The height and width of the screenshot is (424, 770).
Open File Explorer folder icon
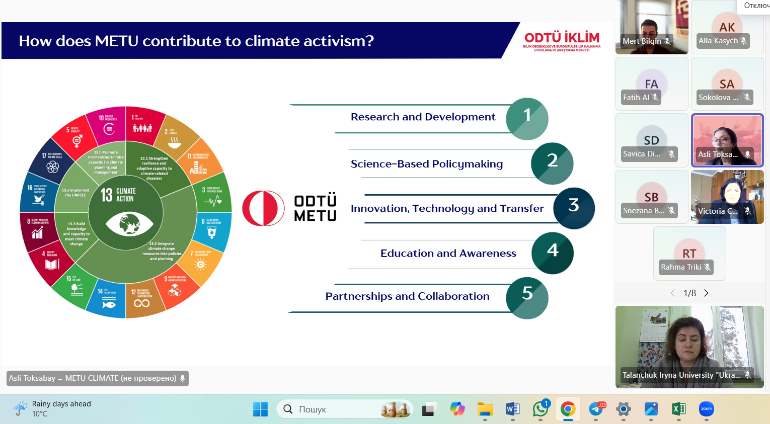[x=485, y=409]
